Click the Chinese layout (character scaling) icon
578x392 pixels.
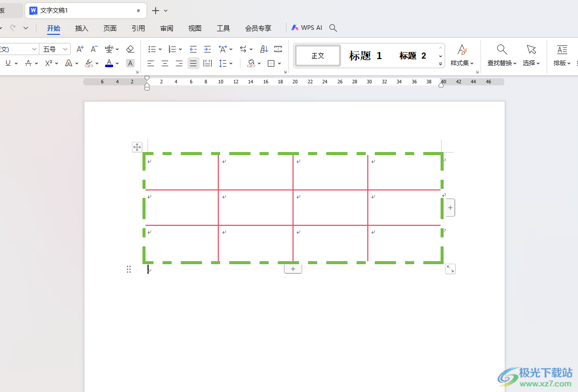point(223,49)
